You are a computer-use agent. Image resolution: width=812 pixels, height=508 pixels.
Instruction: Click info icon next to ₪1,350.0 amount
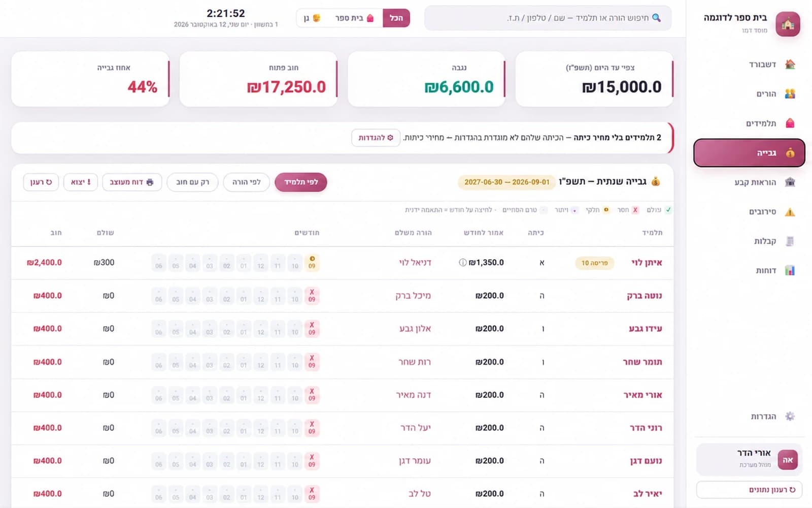click(462, 263)
